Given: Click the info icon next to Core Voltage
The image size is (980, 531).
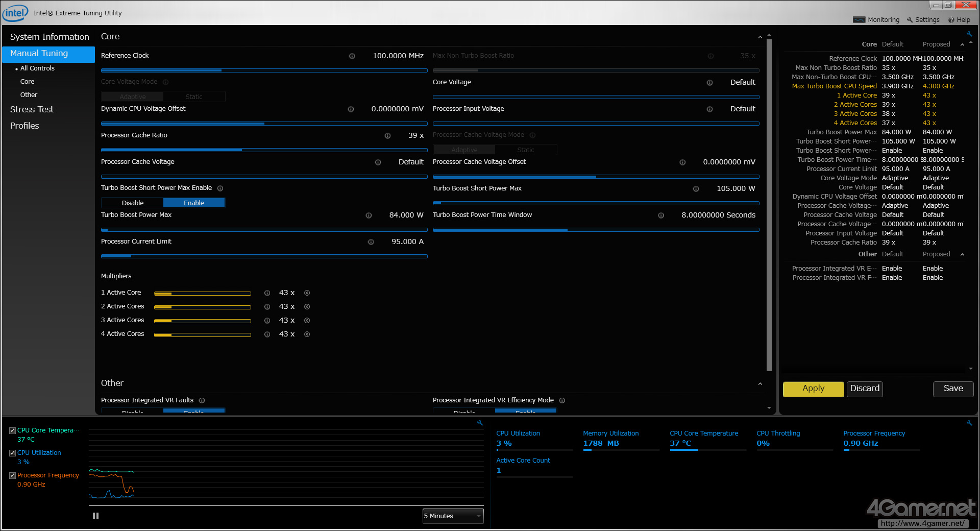Looking at the screenshot, I should click(709, 83).
